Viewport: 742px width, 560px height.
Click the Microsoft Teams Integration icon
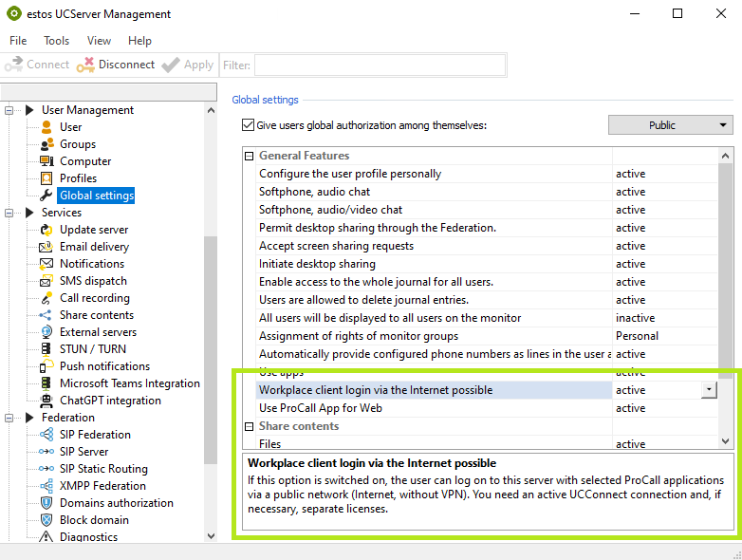[x=46, y=383]
